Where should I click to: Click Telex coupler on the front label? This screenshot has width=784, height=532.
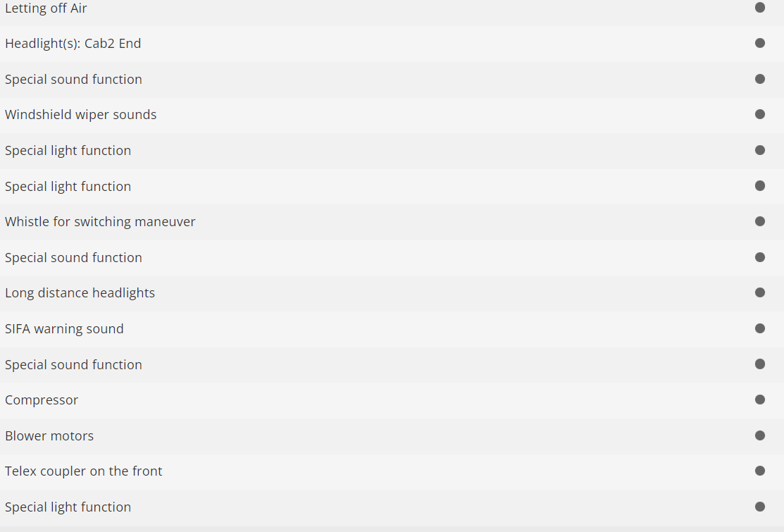[83, 471]
